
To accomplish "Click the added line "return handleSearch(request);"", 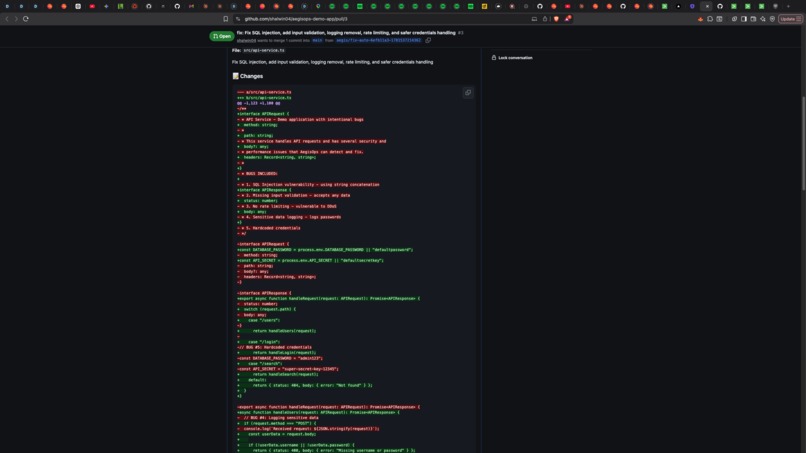I will coord(278,374).
